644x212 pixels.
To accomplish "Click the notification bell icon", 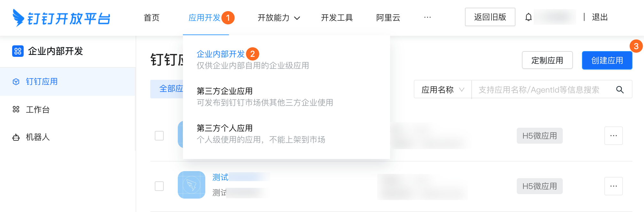I will (529, 17).
